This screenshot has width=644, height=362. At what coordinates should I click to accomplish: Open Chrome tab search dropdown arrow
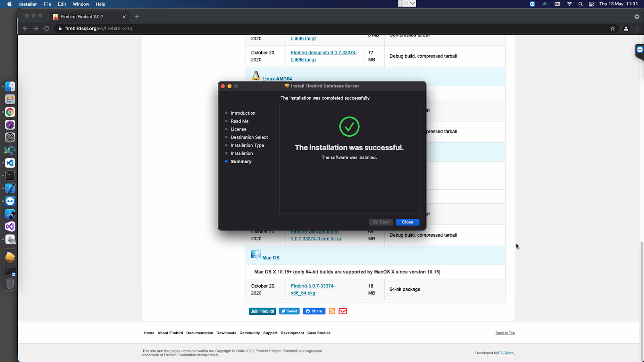[x=637, y=17]
